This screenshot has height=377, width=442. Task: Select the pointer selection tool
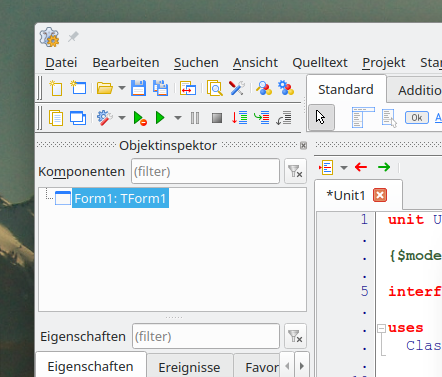point(321,117)
